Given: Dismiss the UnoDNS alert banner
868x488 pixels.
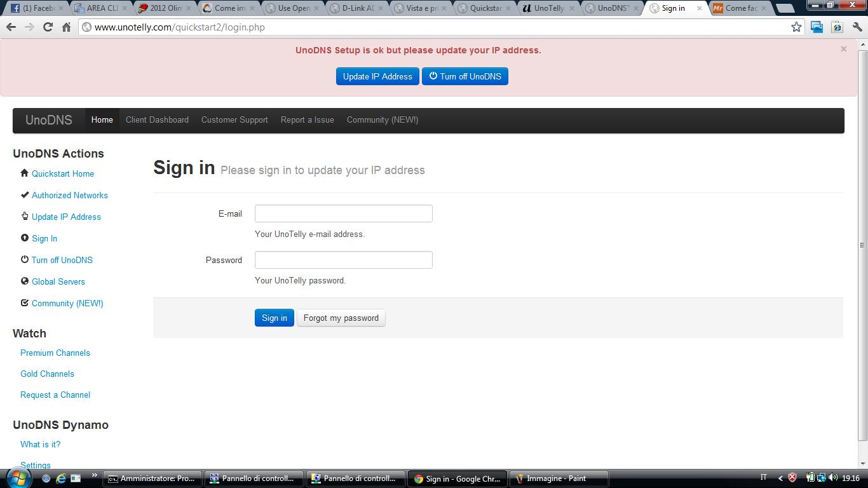Looking at the screenshot, I should pyautogui.click(x=843, y=49).
